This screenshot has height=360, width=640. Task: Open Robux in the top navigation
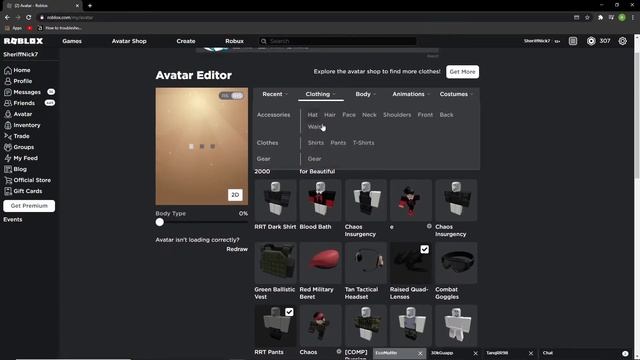234,41
